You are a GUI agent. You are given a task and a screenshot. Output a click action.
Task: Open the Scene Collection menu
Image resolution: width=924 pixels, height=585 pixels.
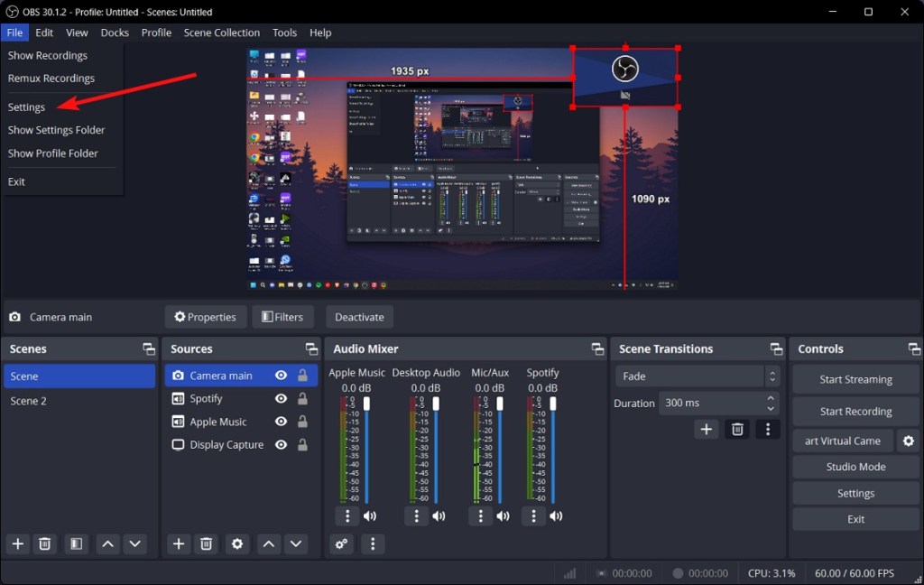221,32
